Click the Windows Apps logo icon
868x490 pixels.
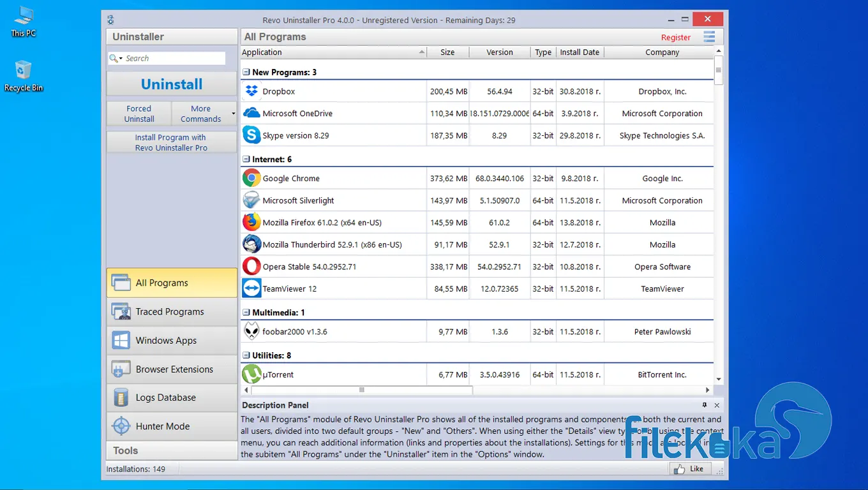121,340
